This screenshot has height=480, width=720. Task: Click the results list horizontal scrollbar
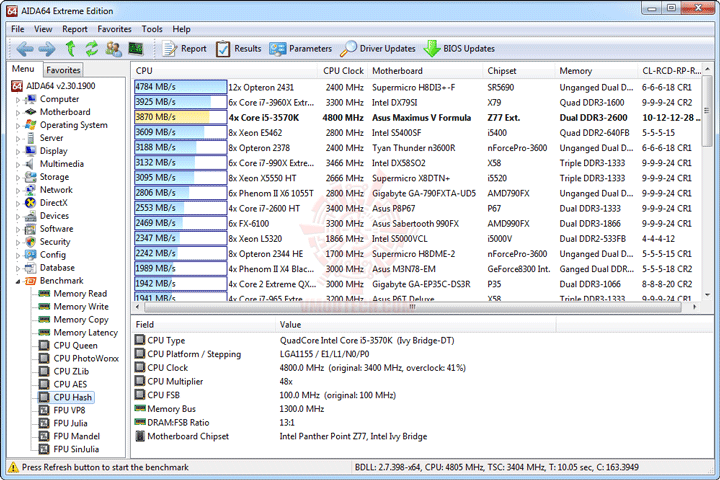point(415,307)
